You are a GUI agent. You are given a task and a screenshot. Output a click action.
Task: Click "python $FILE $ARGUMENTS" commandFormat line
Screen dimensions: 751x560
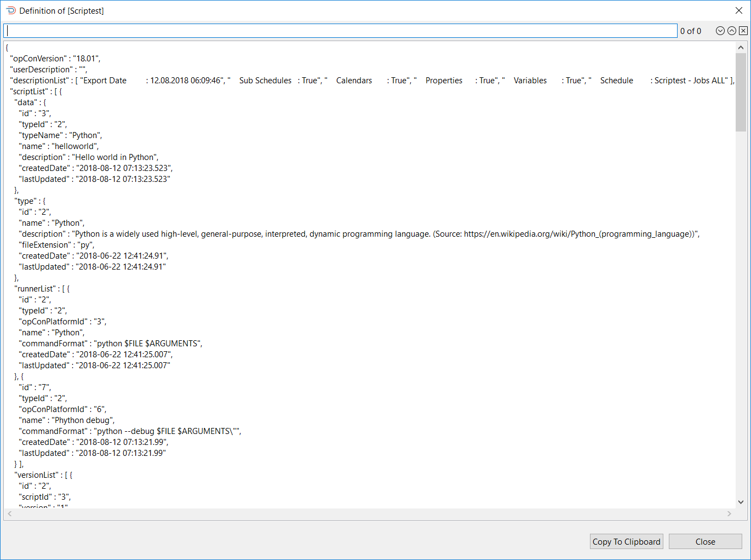click(111, 344)
